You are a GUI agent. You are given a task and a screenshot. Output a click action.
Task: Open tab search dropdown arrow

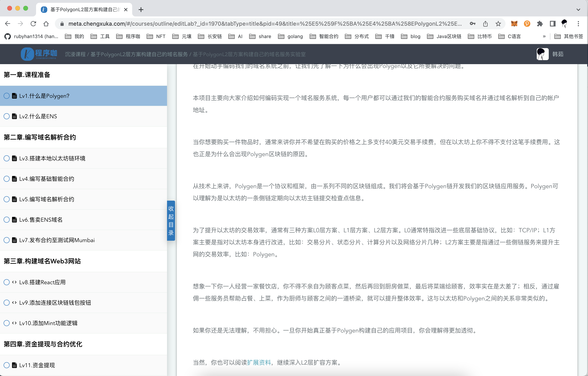coord(578,10)
